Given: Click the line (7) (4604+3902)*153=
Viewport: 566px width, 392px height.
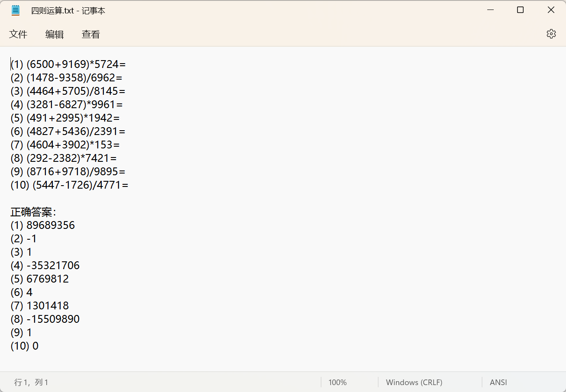Looking at the screenshot, I should pyautogui.click(x=65, y=145).
